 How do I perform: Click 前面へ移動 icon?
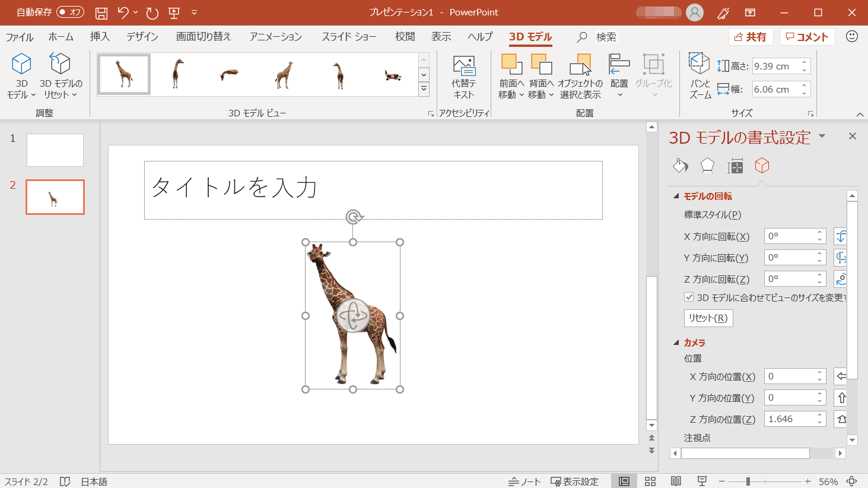pos(511,64)
